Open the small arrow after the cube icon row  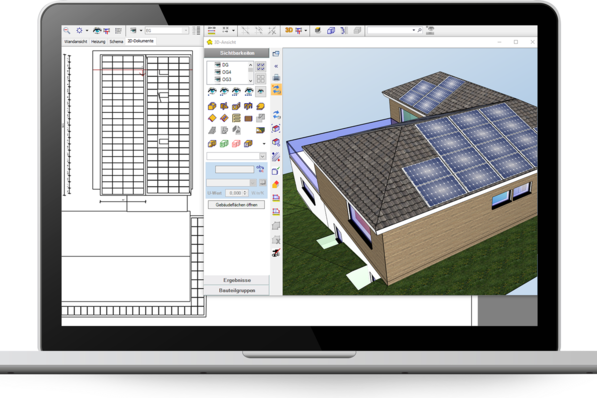click(263, 144)
